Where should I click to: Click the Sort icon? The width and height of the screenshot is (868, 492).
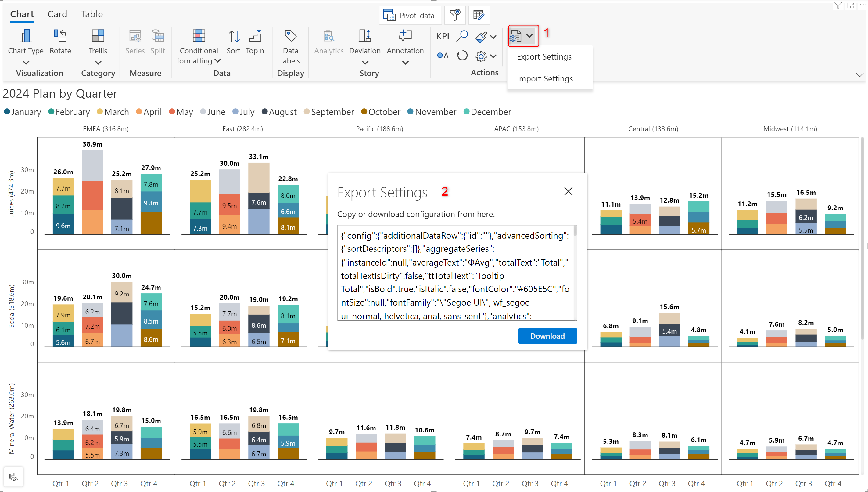(x=233, y=36)
